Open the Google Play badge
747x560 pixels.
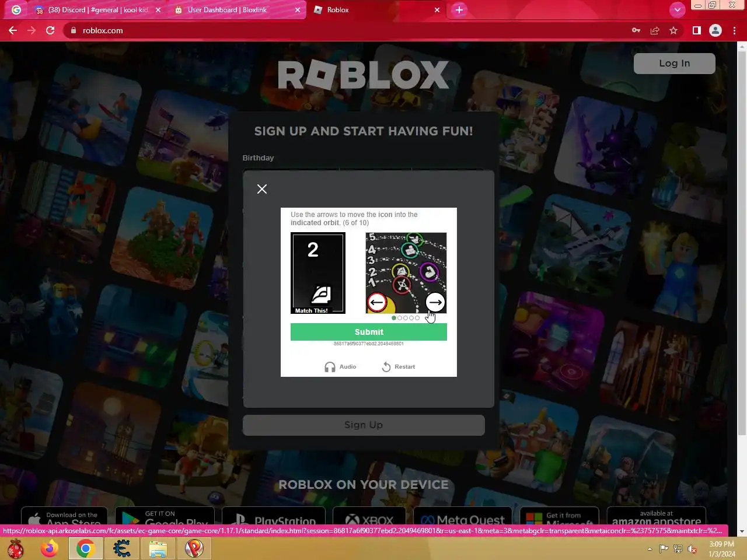click(165, 516)
